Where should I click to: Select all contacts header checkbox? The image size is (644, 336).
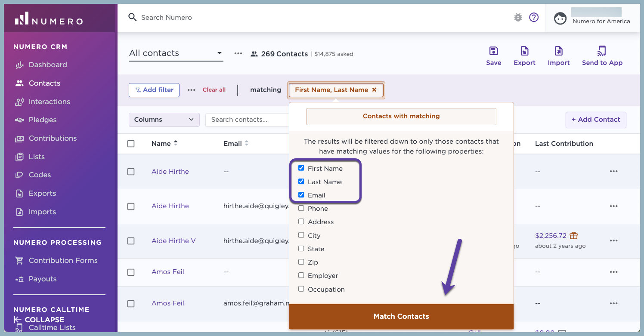(131, 144)
